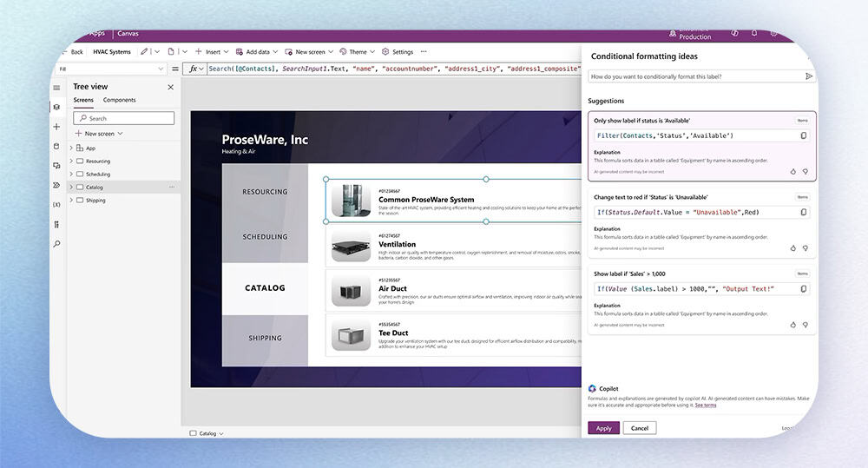This screenshot has height=468, width=868.
Task: Expand the Shipping screen in tree
Action: coord(71,201)
